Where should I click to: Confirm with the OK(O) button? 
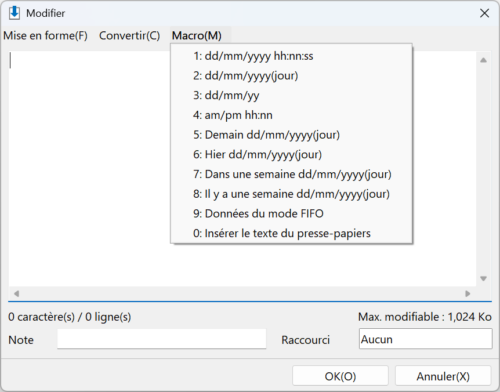[x=340, y=376]
